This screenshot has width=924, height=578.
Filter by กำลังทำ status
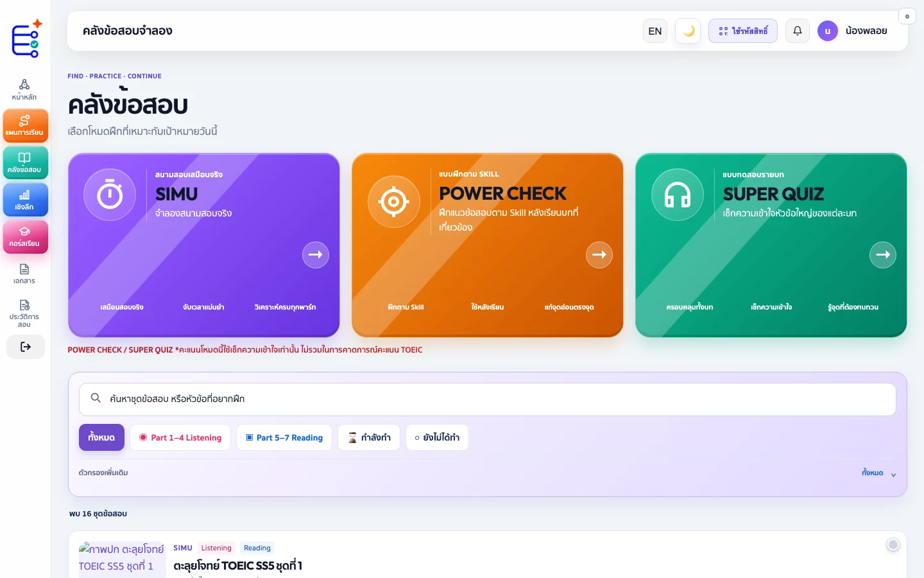point(369,437)
